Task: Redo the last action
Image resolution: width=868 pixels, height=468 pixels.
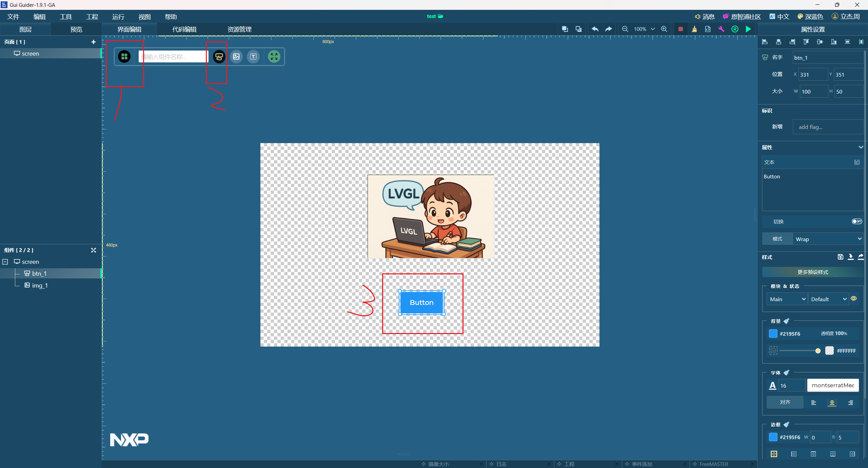Action: (609, 29)
